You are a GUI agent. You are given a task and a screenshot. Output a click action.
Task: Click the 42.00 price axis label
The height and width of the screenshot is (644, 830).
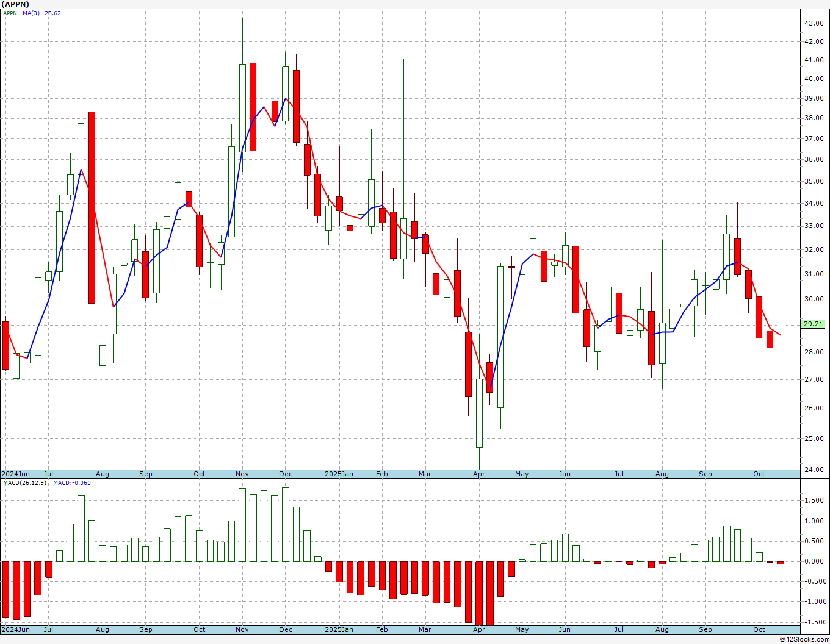[x=814, y=41]
